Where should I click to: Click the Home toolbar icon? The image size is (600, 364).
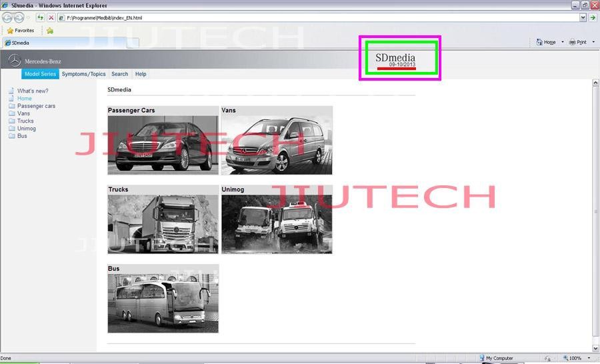pos(539,42)
